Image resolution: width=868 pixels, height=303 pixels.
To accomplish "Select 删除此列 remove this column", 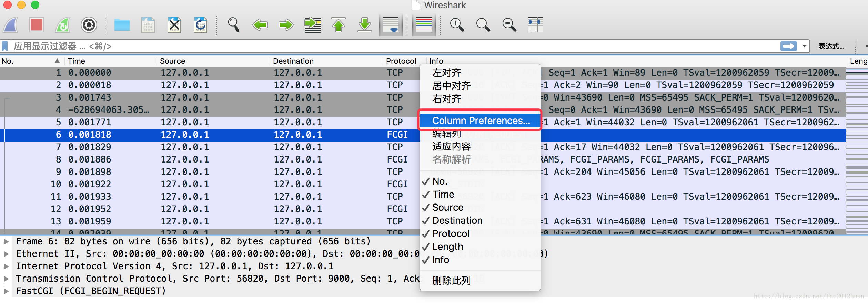I will [480, 281].
